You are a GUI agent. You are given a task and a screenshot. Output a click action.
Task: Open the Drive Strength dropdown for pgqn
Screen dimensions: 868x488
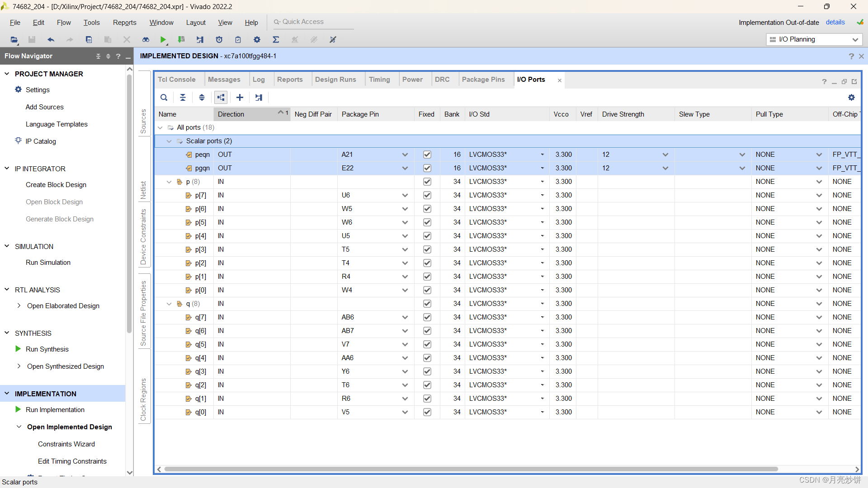tap(665, 168)
